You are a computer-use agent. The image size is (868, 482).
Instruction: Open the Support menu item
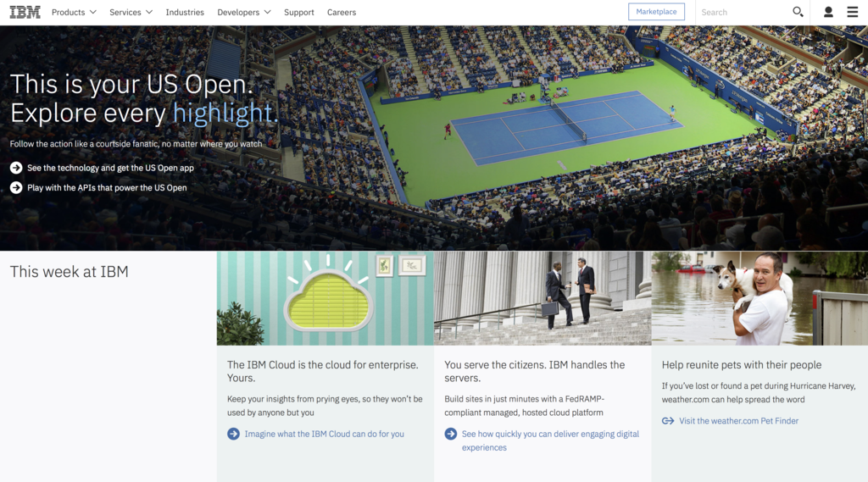(x=299, y=12)
